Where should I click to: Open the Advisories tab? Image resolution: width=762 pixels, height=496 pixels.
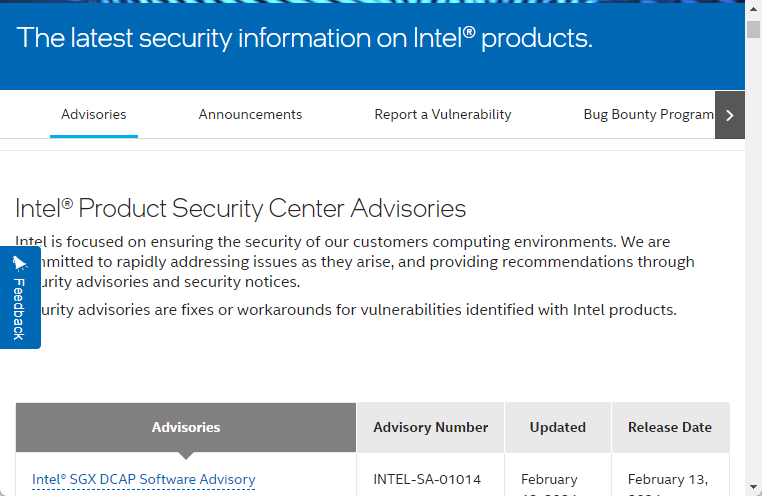[94, 115]
